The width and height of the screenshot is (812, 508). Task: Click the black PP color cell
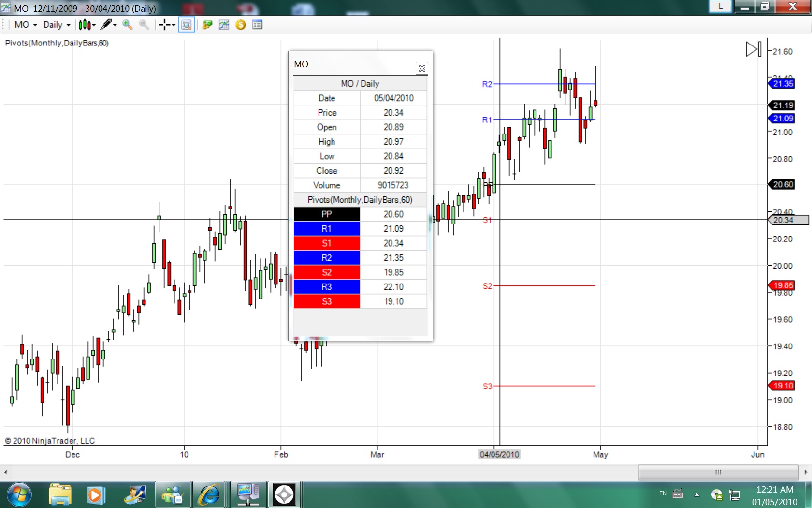tap(327, 214)
